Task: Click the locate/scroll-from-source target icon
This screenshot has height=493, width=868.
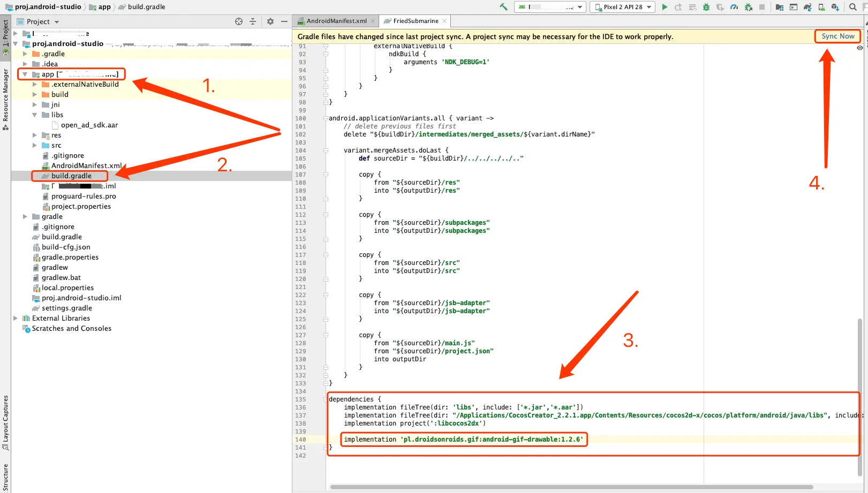Action: pos(239,21)
